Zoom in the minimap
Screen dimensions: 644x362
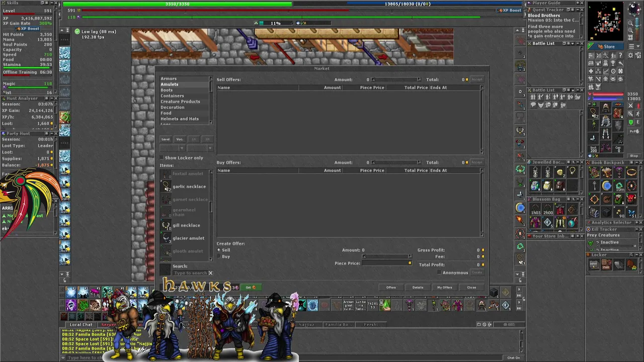[x=630, y=30]
